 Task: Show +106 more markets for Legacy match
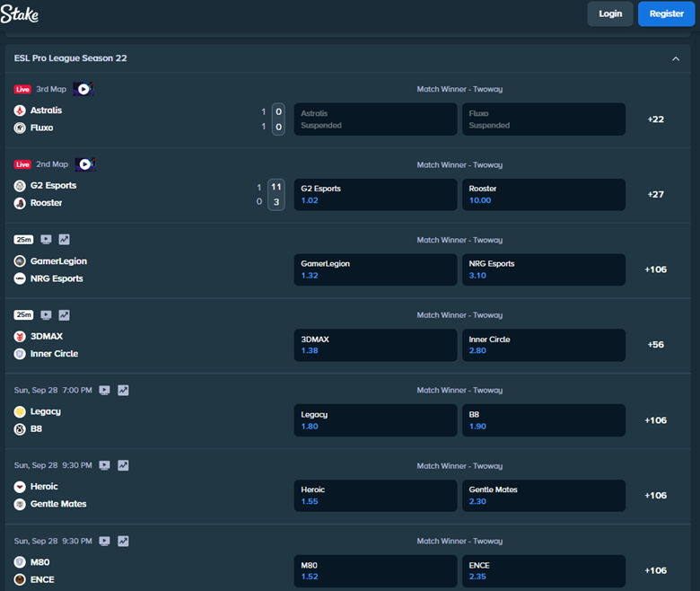[655, 420]
